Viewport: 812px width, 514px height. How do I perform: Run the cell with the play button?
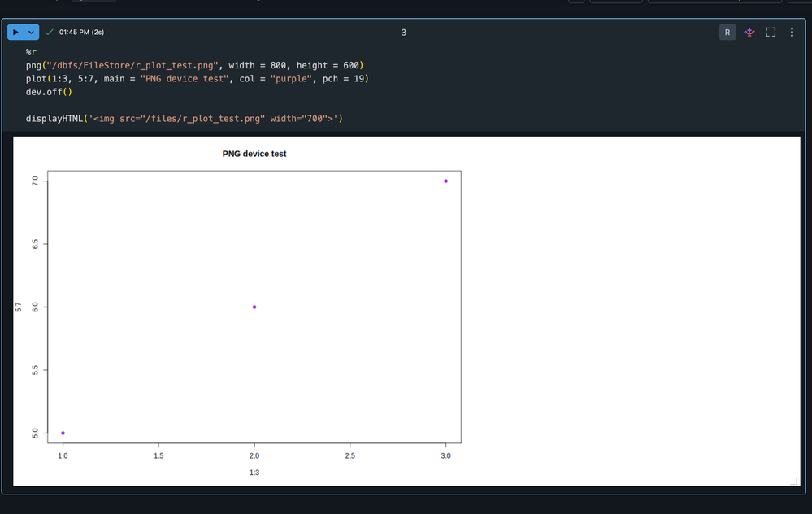coord(15,33)
